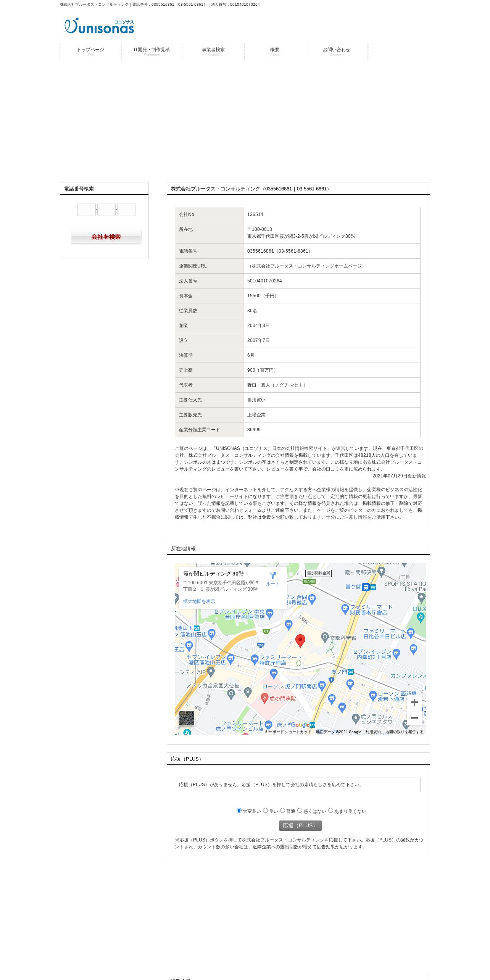
Task: Click the 資本金 value 15500（千円）
Action: (263, 296)
